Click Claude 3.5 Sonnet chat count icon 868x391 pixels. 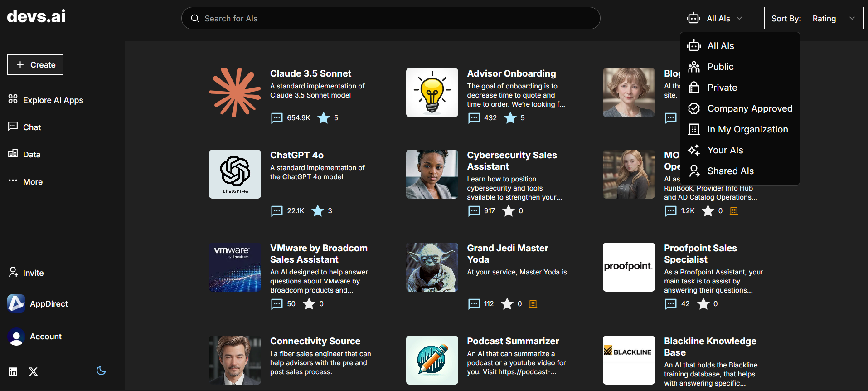point(276,118)
